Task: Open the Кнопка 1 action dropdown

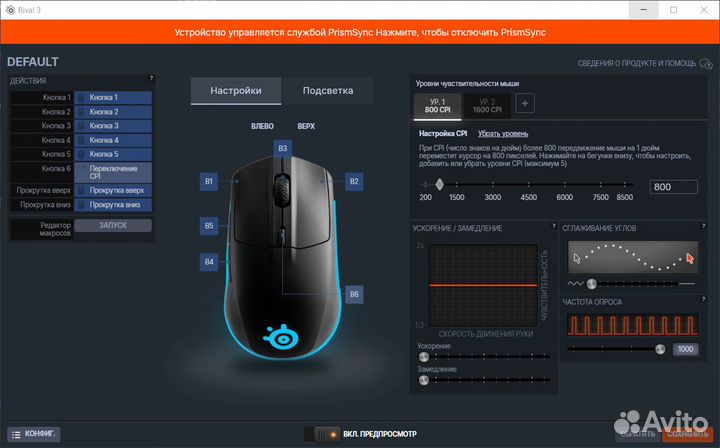Action: tap(113, 97)
